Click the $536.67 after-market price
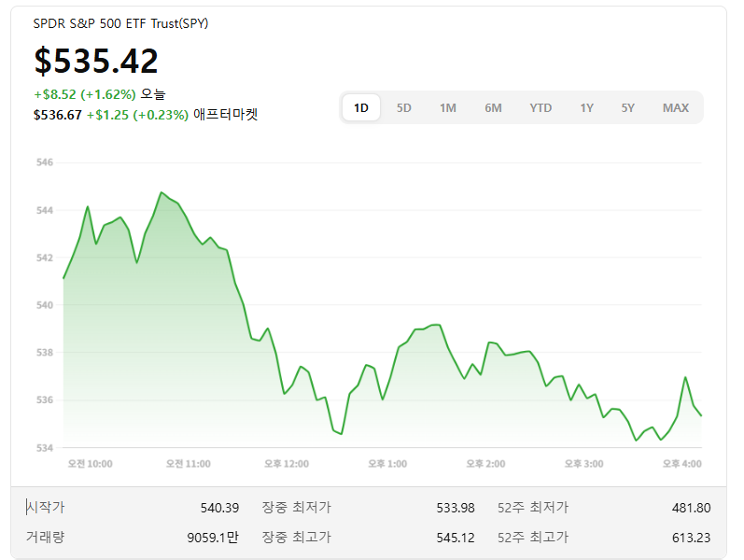 pos(58,115)
